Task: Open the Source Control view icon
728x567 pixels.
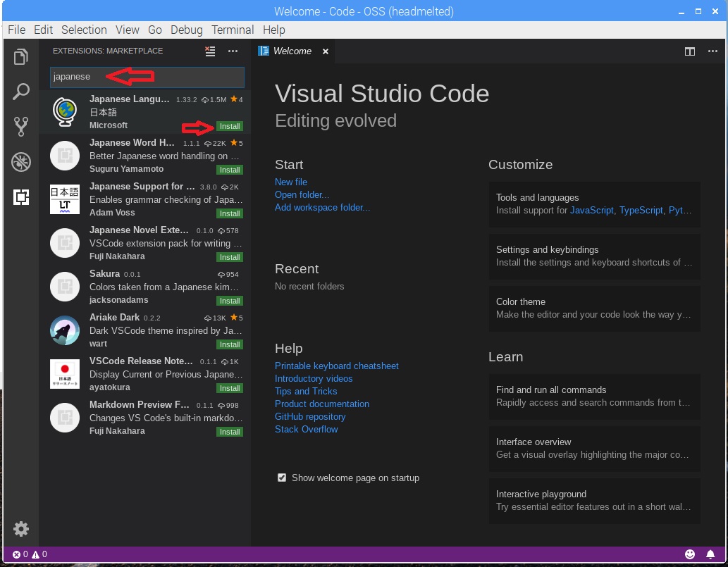Action: click(x=21, y=127)
